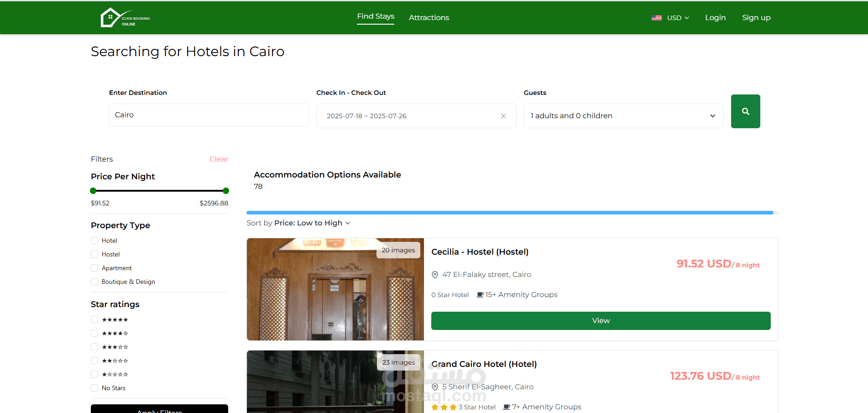The height and width of the screenshot is (413, 868).
Task: Click the 91.52 USD price text
Action: point(704,264)
